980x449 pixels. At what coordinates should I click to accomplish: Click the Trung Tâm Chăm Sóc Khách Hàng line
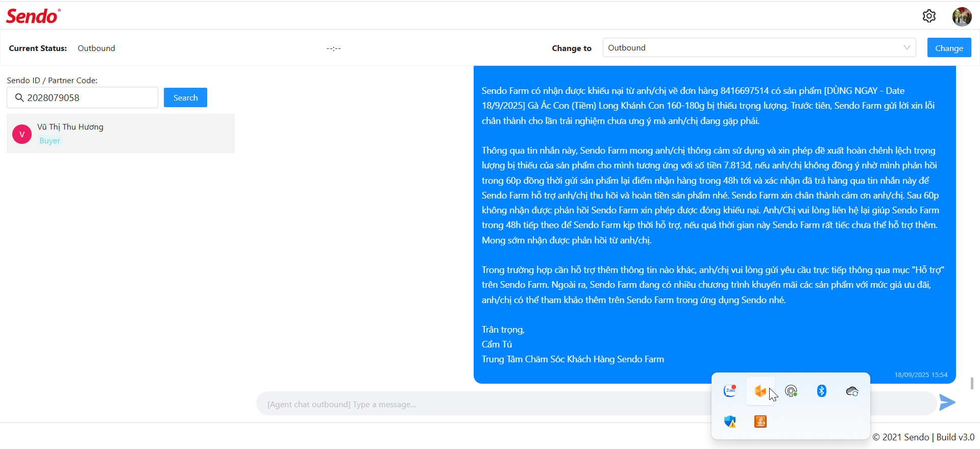coord(573,359)
